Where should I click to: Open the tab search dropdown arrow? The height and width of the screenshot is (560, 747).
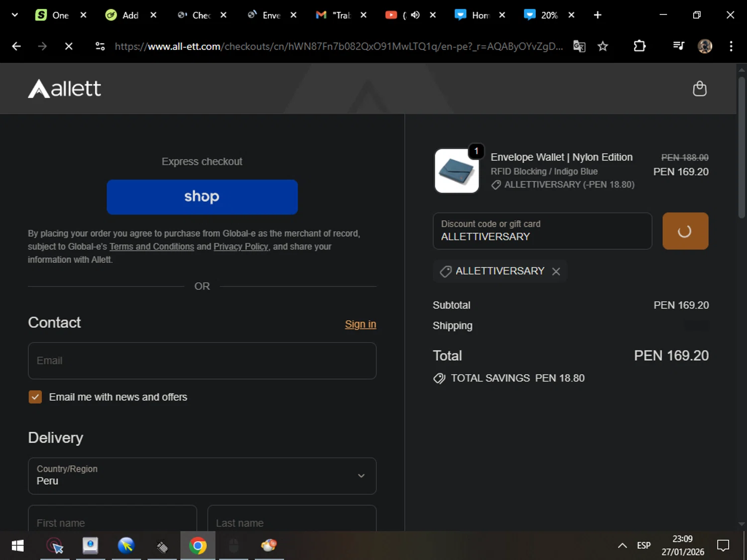(x=14, y=15)
